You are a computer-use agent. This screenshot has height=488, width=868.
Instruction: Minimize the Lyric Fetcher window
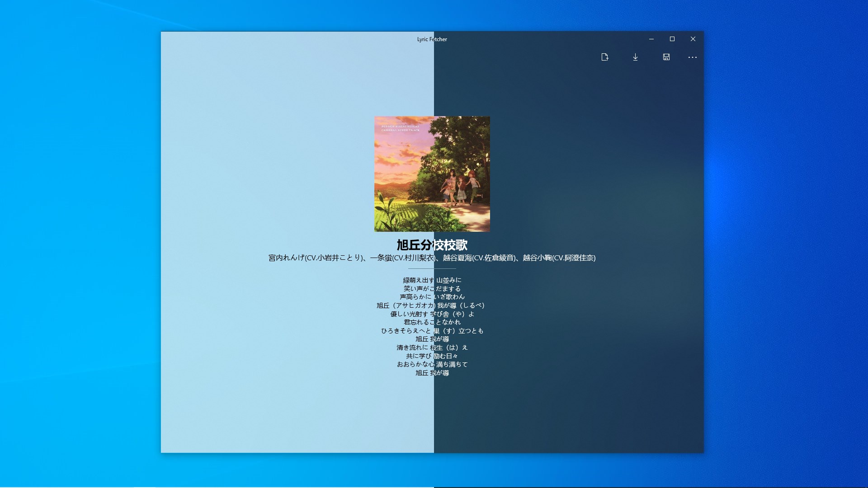[x=651, y=39]
